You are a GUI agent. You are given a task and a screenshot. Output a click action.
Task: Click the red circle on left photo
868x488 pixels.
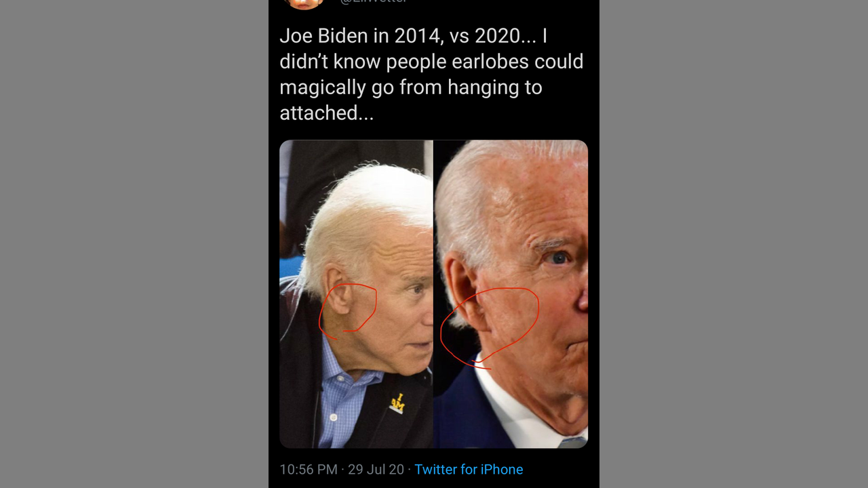[x=347, y=311]
